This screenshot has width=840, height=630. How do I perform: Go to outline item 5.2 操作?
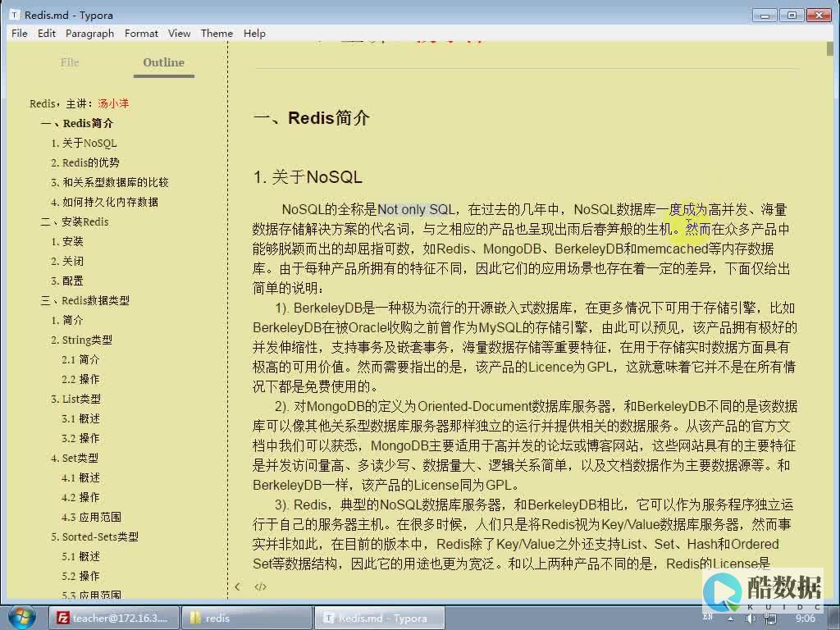(81, 577)
